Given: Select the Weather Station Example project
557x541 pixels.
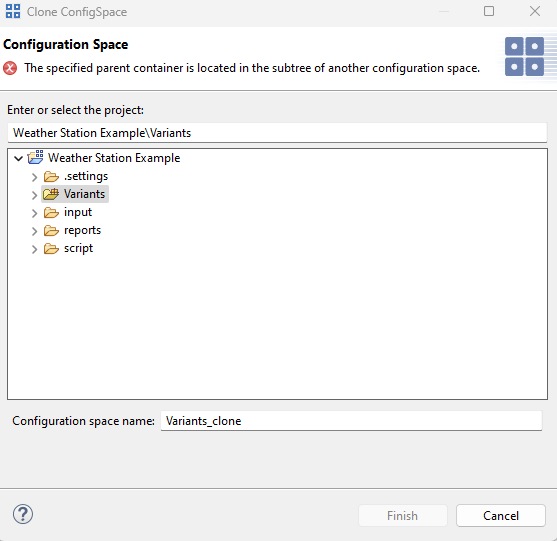Looking at the screenshot, I should click(x=114, y=158).
